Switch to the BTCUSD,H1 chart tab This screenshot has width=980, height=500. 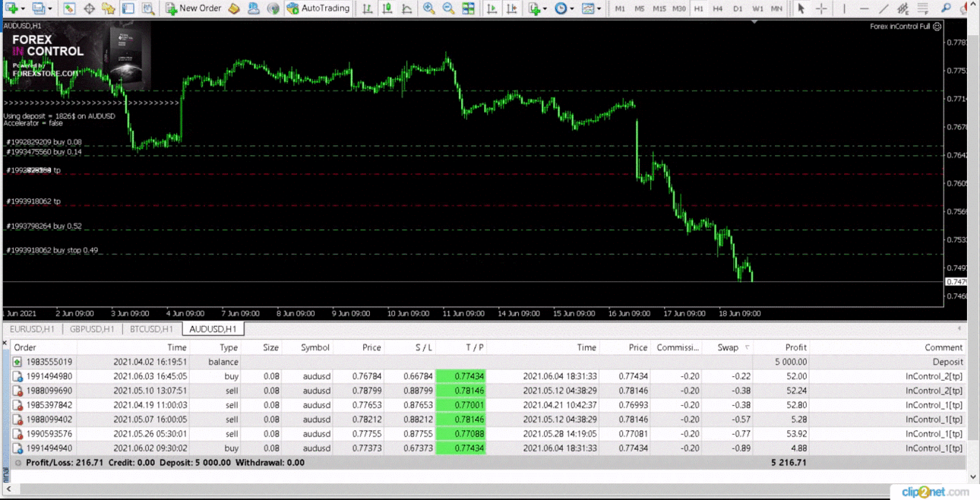pyautogui.click(x=151, y=329)
